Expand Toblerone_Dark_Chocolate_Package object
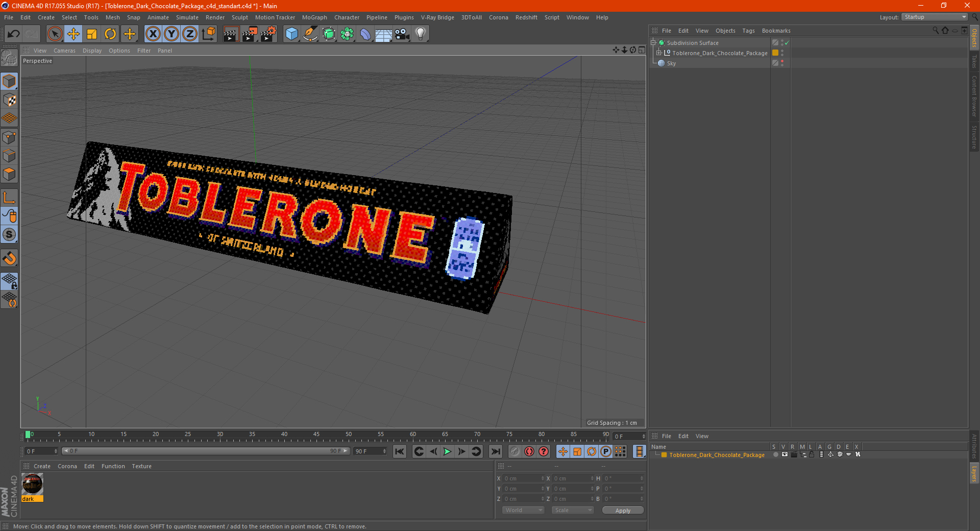Image resolution: width=980 pixels, height=531 pixels. tap(659, 53)
